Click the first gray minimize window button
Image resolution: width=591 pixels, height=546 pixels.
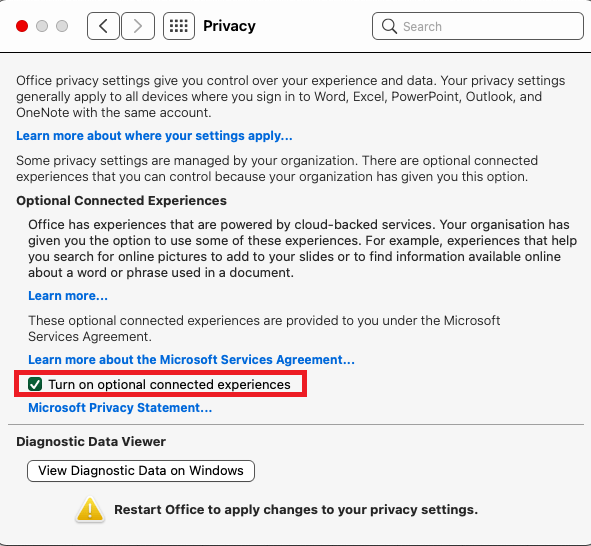click(42, 26)
